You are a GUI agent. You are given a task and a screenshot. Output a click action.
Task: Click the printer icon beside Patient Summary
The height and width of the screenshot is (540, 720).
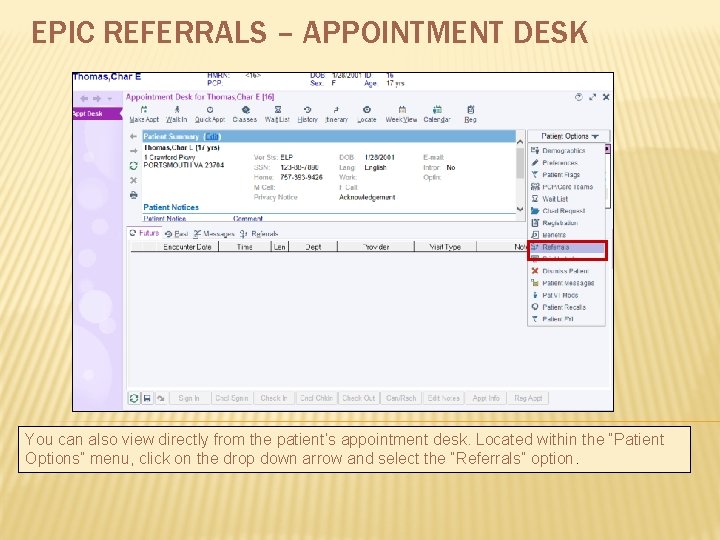tap(133, 195)
